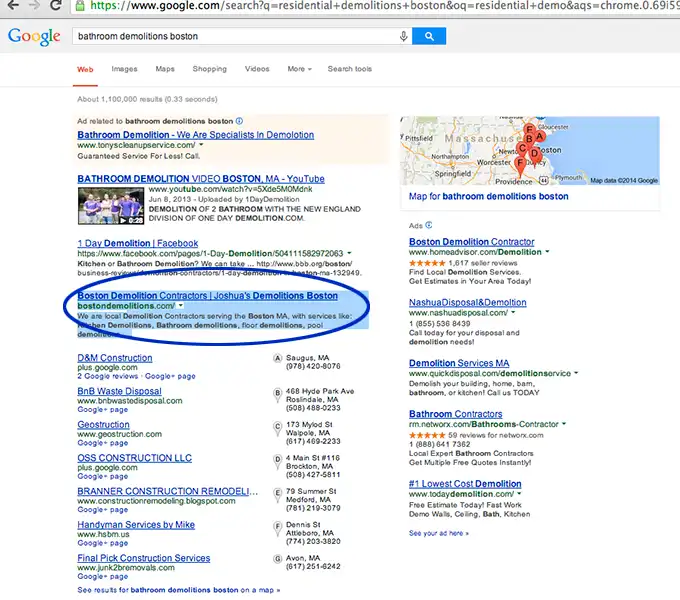
Task: Click map marker F for Handyman Services
Action: (x=277, y=528)
